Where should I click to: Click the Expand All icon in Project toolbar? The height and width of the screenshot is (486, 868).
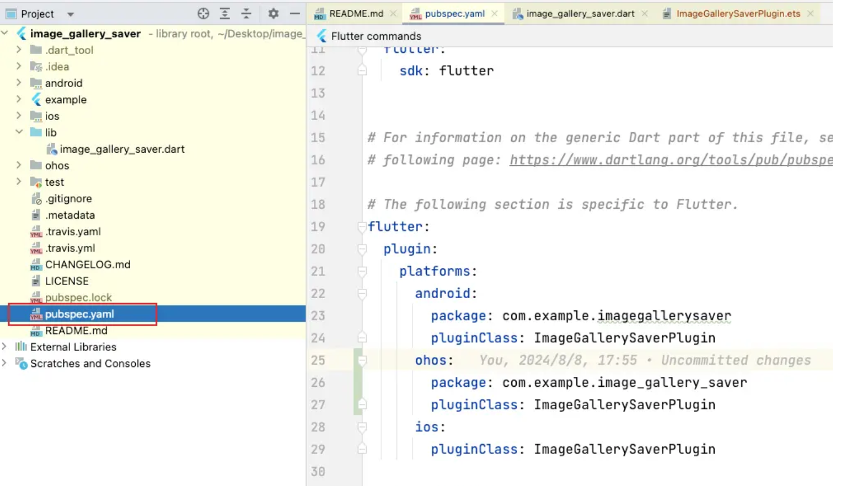click(224, 14)
